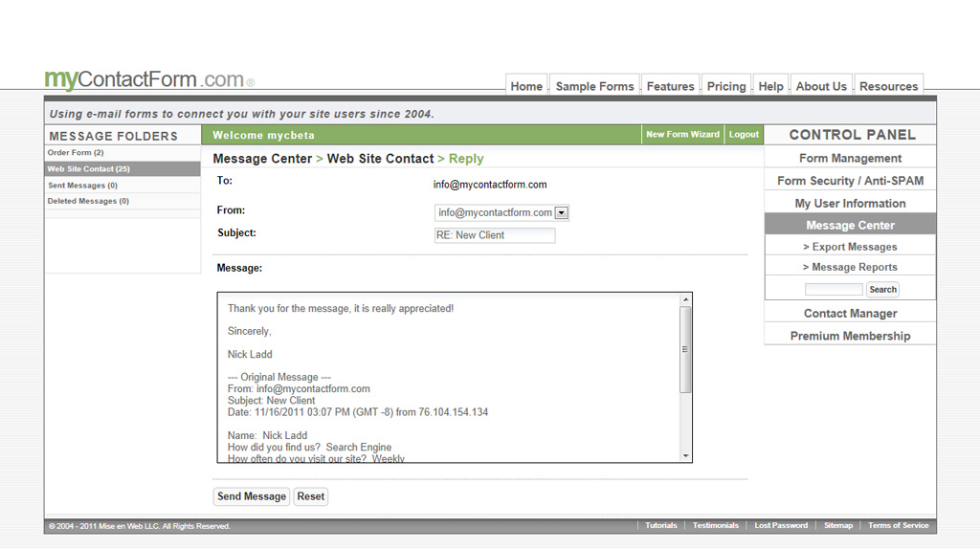Click the 'Date: 11/16/2011' line in message
980x549 pixels.
(x=358, y=412)
